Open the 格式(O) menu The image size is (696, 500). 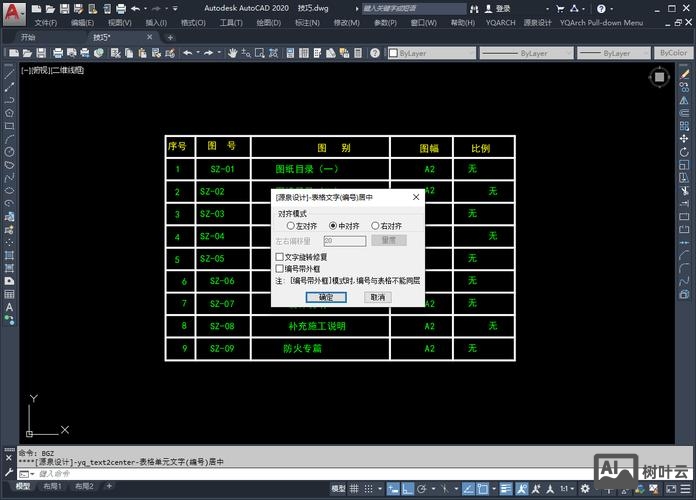pos(194,22)
